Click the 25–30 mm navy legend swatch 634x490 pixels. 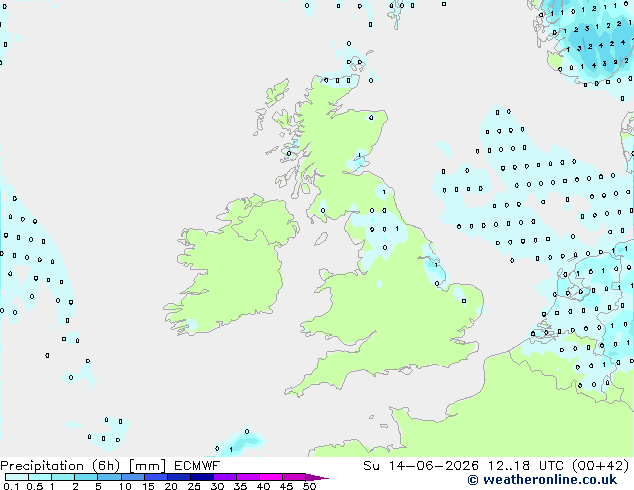[202, 477]
